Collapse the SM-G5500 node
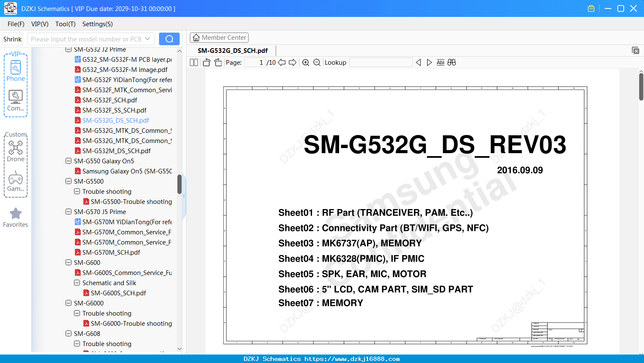The width and height of the screenshot is (644, 363). pyautogui.click(x=69, y=181)
